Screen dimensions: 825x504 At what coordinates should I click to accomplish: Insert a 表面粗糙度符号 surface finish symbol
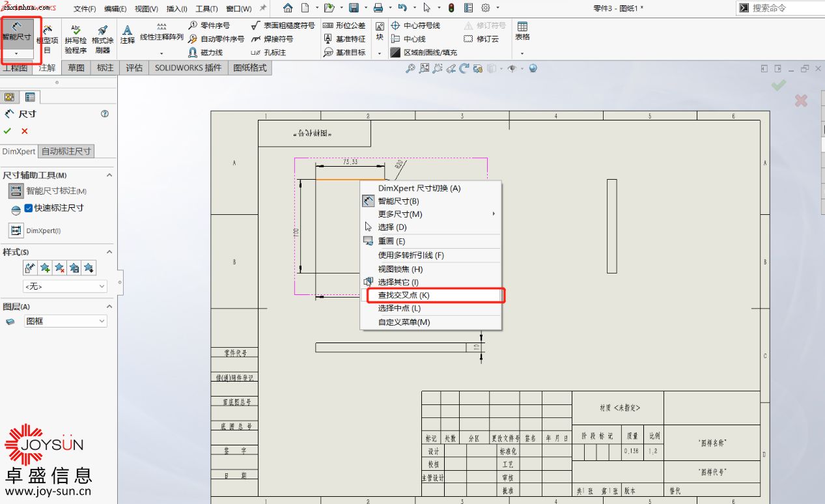click(x=283, y=25)
